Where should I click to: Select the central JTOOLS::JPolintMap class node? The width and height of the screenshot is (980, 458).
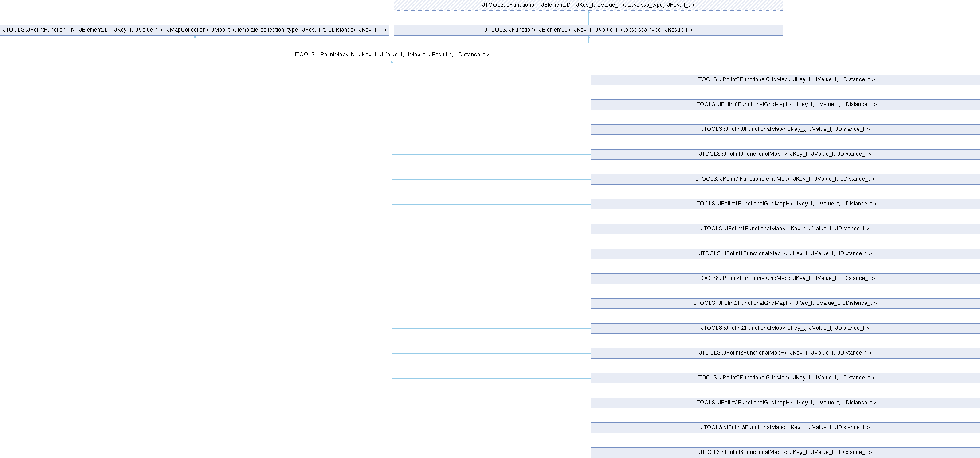click(391, 55)
